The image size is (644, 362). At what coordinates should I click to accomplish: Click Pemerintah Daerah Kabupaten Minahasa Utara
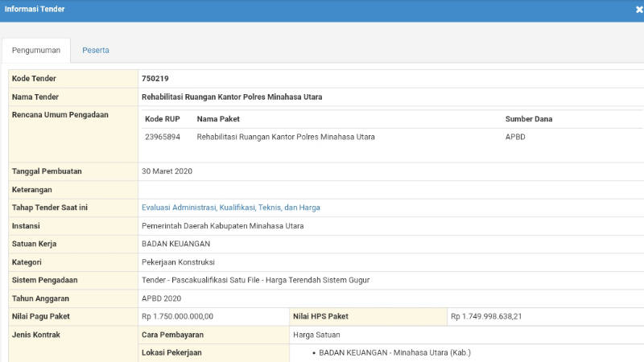point(223,226)
